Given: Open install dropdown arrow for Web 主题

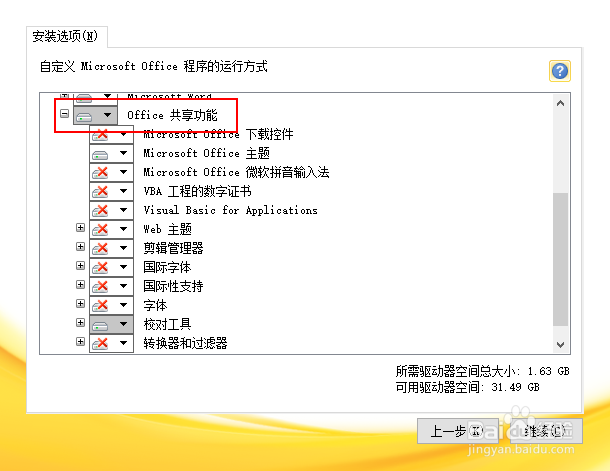Looking at the screenshot, I should click(x=124, y=229).
